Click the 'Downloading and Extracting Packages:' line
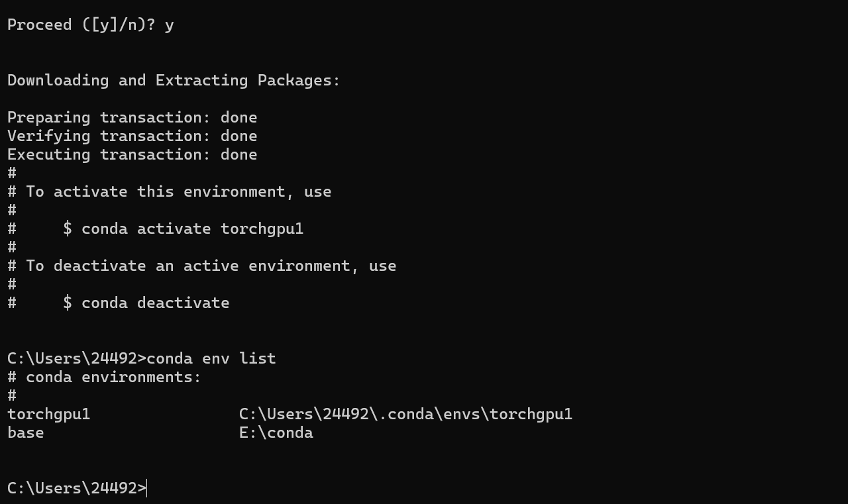Image resolution: width=848 pixels, height=504 pixels. tap(174, 80)
